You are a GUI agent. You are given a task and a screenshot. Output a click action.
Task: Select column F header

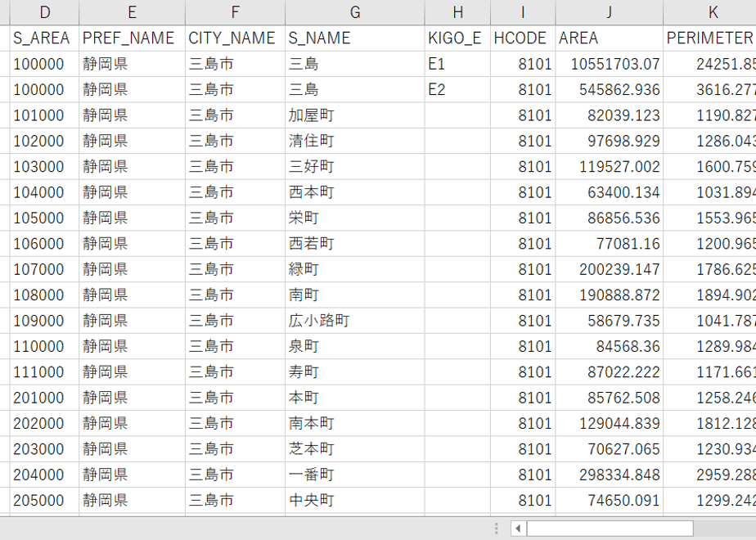point(235,12)
